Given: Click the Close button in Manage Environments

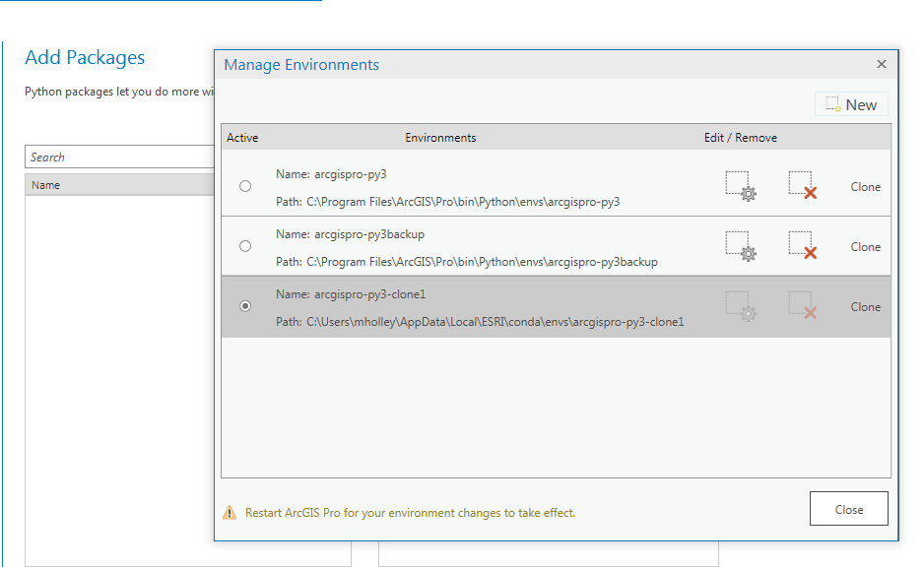Looking at the screenshot, I should click(848, 509).
